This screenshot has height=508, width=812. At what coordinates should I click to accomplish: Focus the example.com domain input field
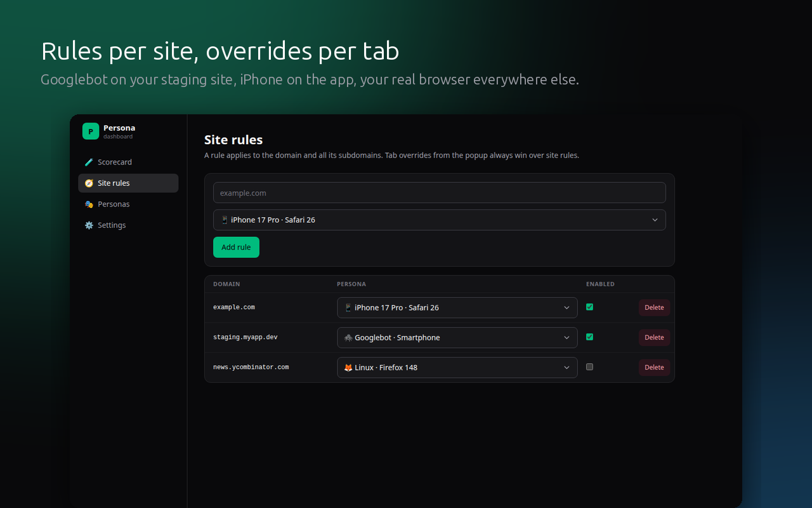pos(440,192)
